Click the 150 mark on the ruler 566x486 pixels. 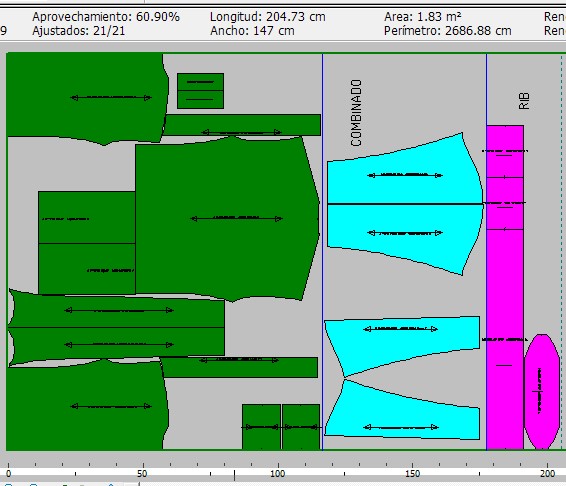pos(413,473)
